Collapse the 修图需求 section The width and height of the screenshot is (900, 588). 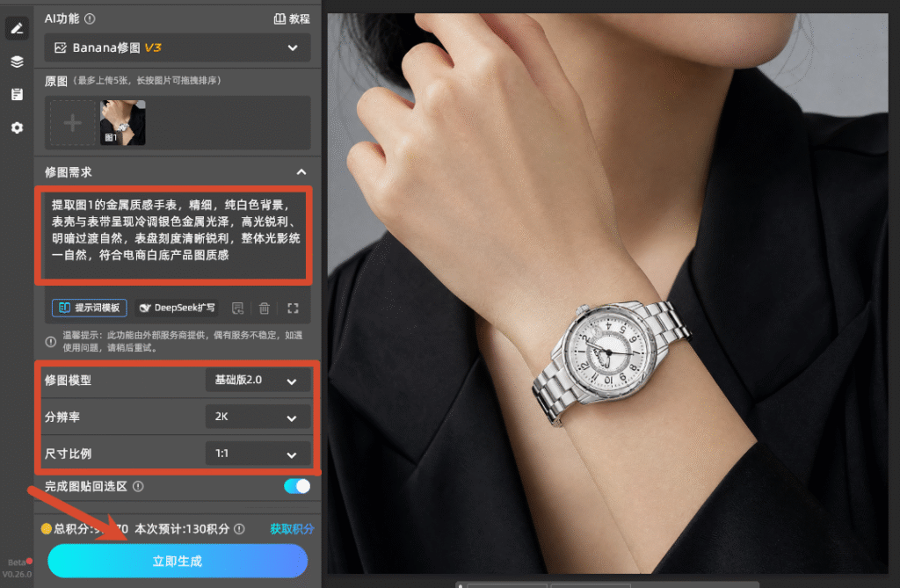tap(301, 171)
